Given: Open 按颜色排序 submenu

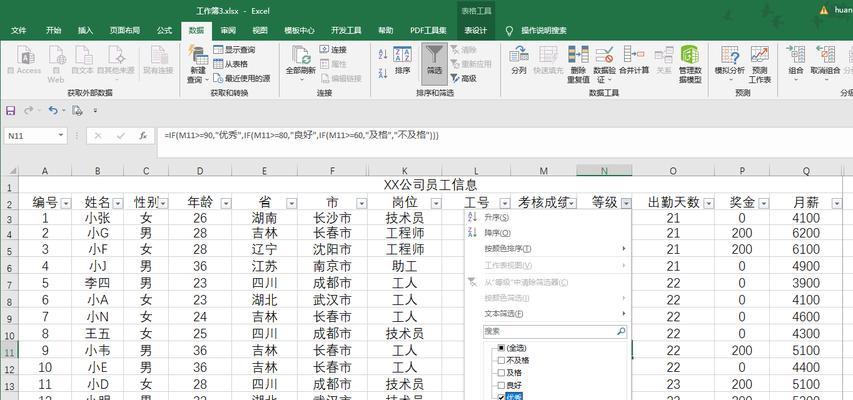Looking at the screenshot, I should click(546, 249).
